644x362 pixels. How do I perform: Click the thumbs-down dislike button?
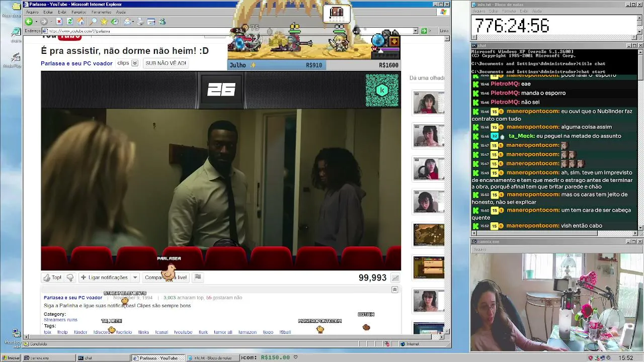(x=70, y=278)
